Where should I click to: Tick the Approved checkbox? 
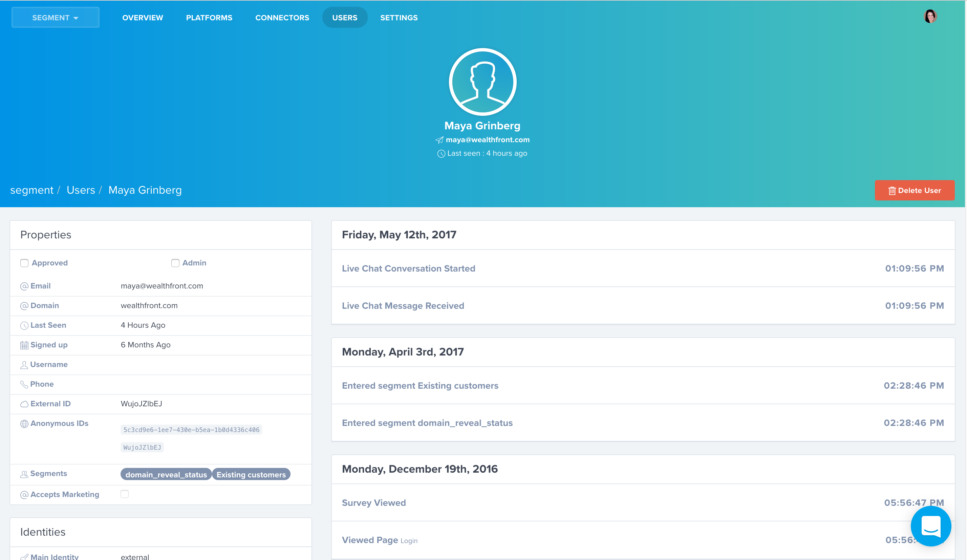pyautogui.click(x=24, y=263)
